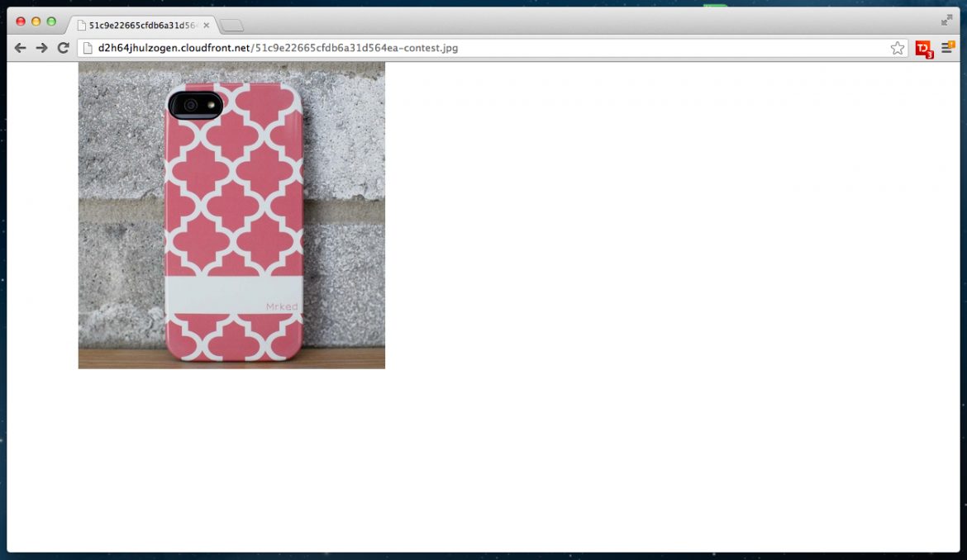Minimize the window with yellow button

36,21
